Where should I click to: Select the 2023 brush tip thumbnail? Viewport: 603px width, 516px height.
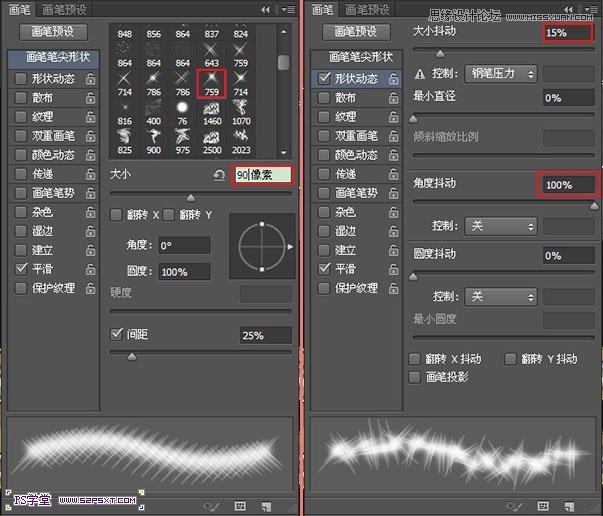click(241, 142)
